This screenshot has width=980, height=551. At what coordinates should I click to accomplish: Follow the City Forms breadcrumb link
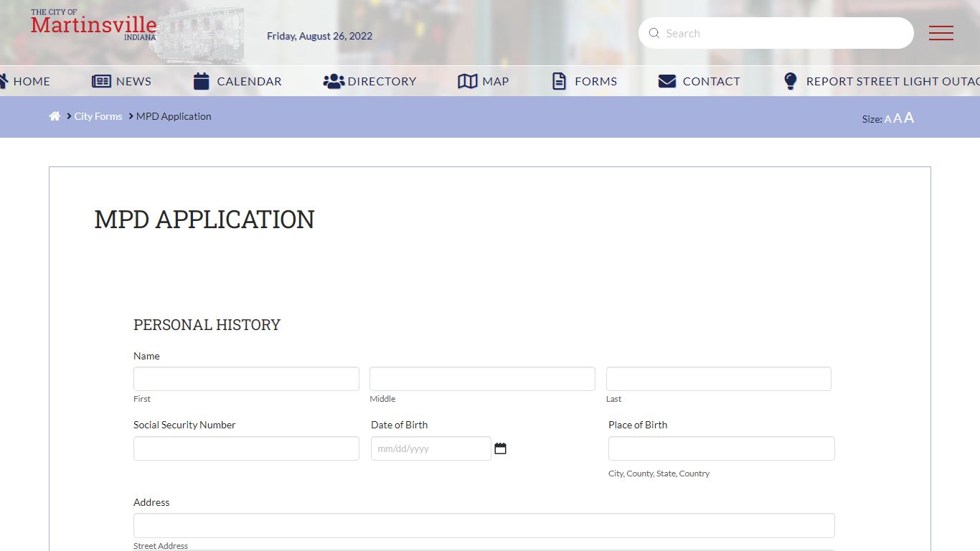coord(98,116)
